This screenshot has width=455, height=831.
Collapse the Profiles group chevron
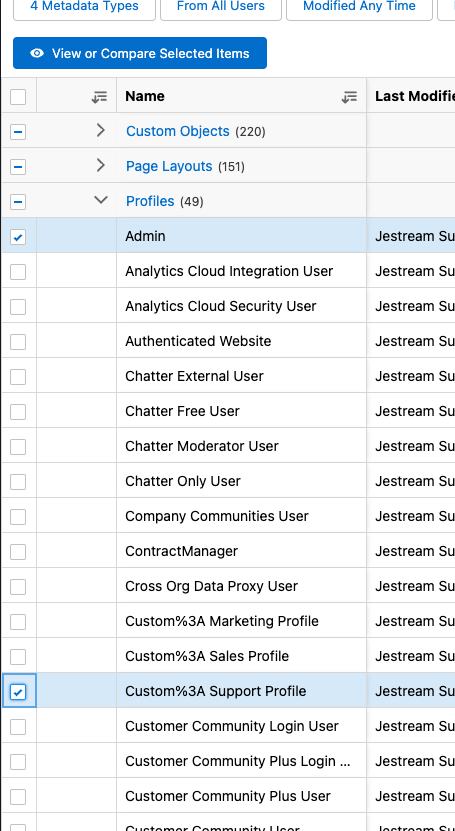pyautogui.click(x=101, y=200)
